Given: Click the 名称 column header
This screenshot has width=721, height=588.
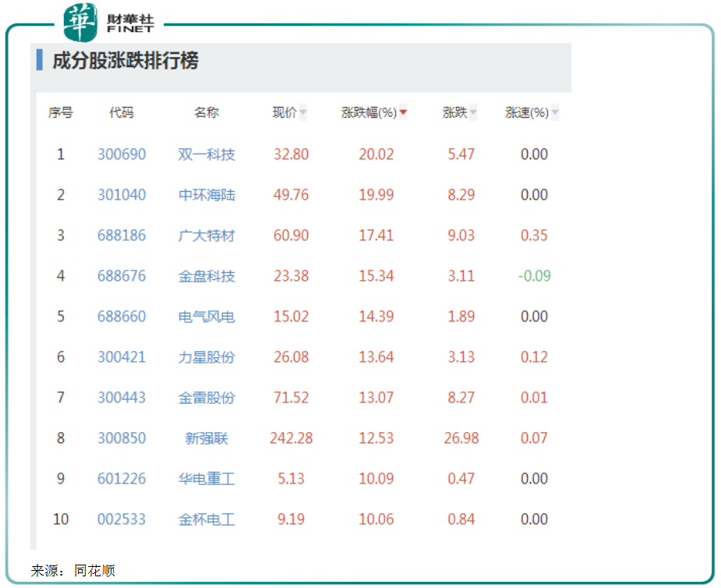Looking at the screenshot, I should pyautogui.click(x=207, y=112).
